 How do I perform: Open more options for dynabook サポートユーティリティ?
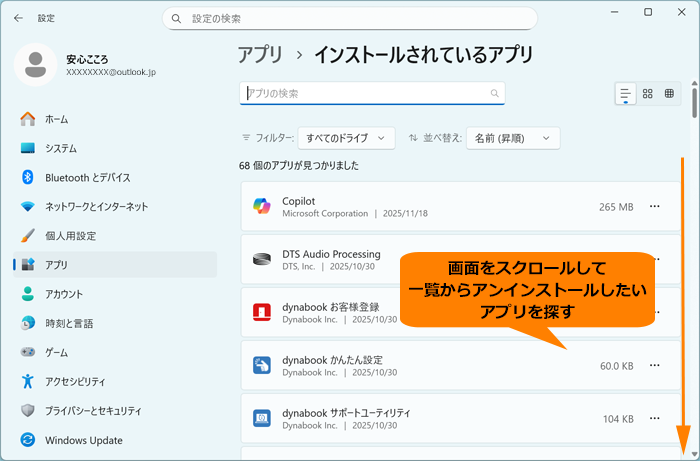coord(654,418)
